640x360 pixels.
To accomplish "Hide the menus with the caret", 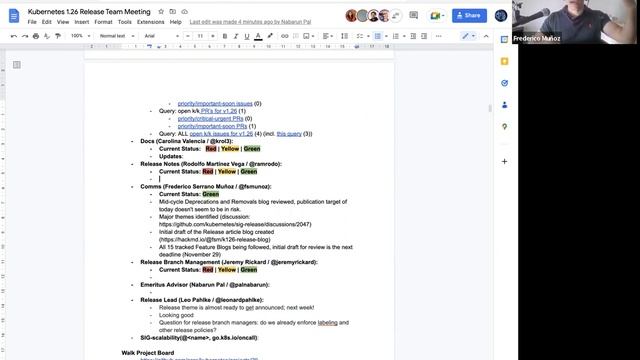I will click(x=486, y=36).
